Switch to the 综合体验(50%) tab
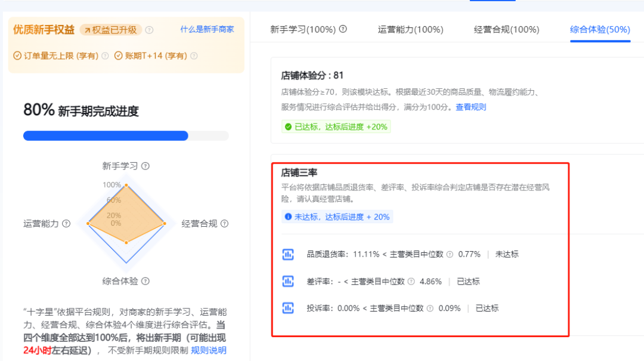This screenshot has height=361, width=644. tap(599, 29)
